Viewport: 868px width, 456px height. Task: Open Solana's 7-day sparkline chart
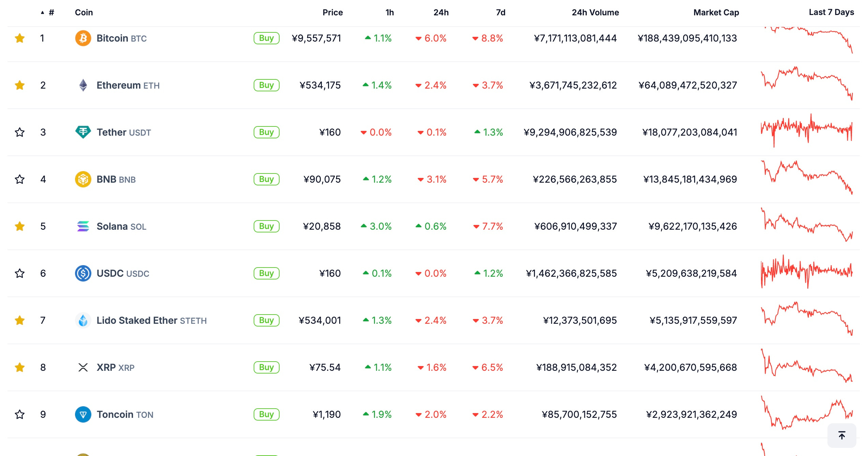[807, 225]
